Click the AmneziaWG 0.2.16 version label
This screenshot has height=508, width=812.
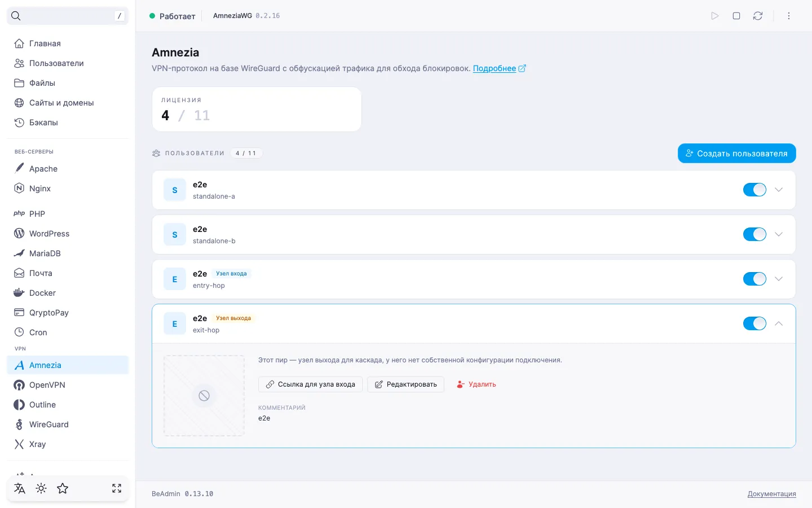click(x=246, y=16)
